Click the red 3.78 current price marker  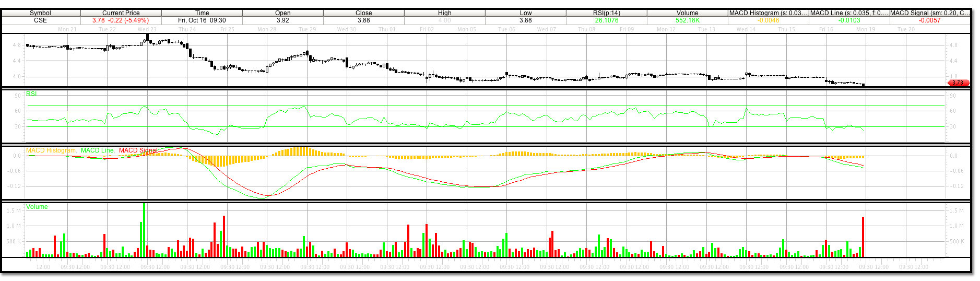[x=958, y=83]
